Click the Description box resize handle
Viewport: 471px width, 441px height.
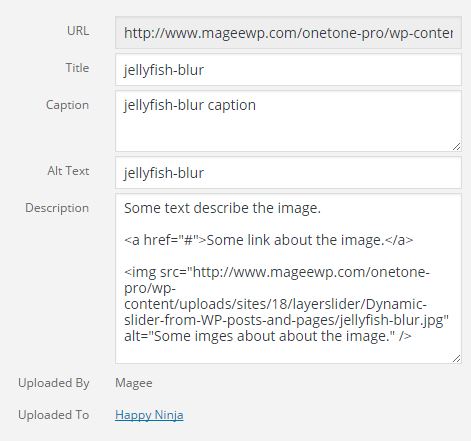pos(457,358)
